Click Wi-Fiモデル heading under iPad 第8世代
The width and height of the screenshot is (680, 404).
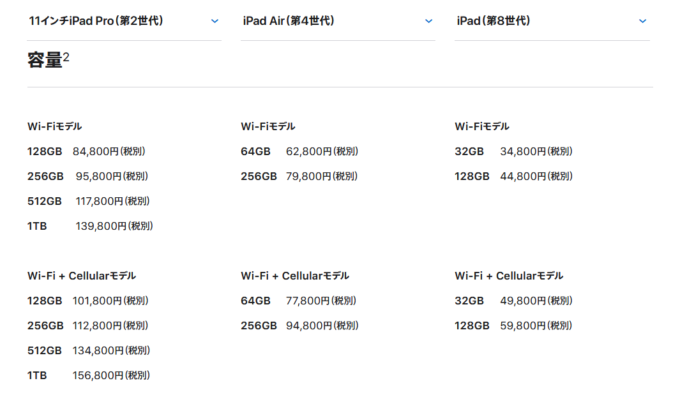pos(482,127)
